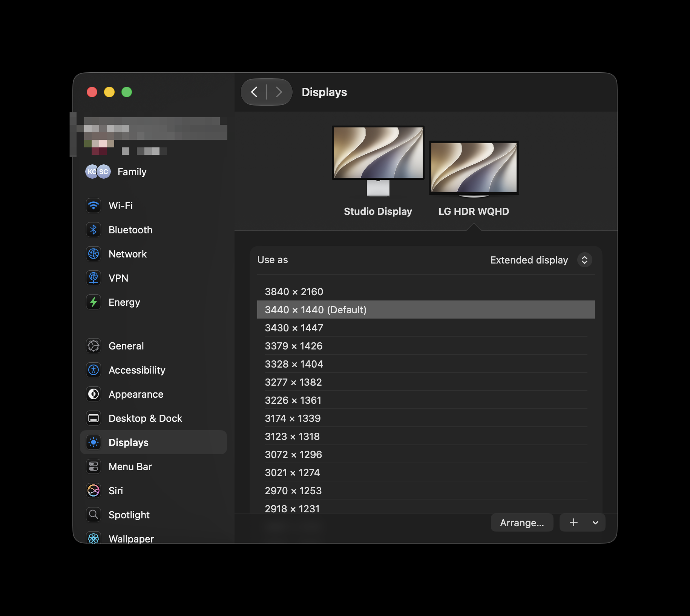Click the plus add display button
Screen dimensions: 690x616
pos(573,523)
